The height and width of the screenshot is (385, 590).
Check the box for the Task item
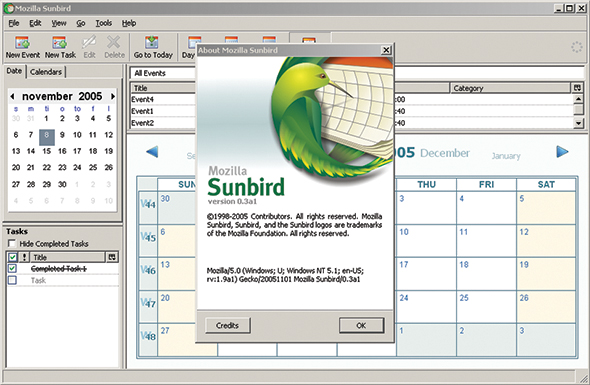pyautogui.click(x=12, y=280)
